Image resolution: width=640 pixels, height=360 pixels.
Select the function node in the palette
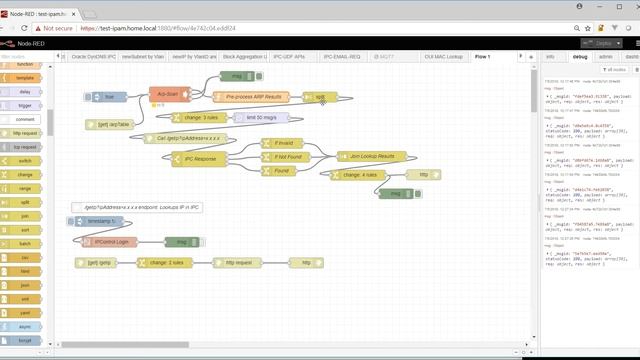(21, 64)
